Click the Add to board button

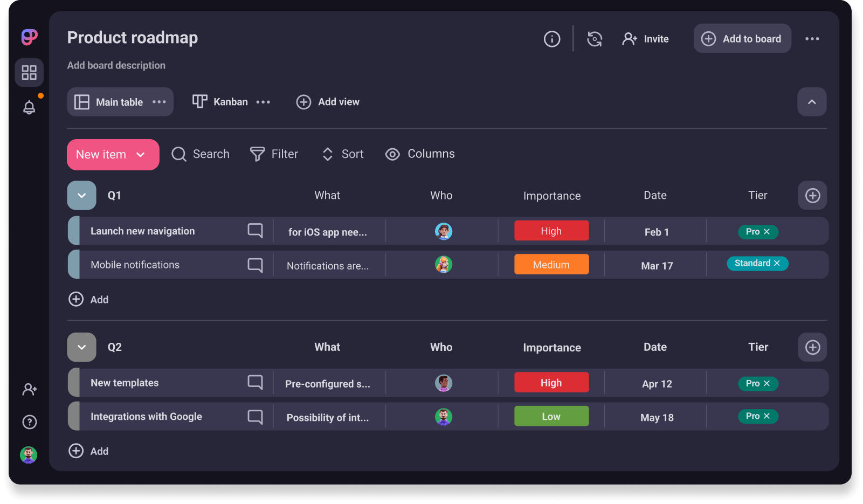point(742,38)
